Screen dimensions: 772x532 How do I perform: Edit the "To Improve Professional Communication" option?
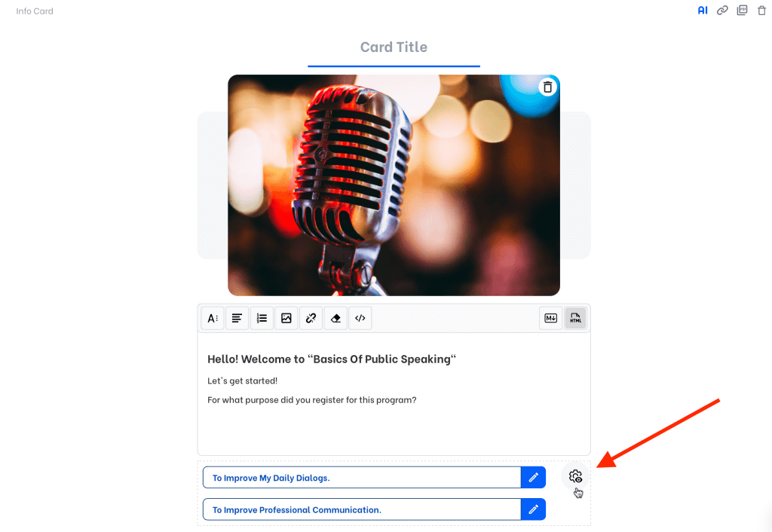click(533, 509)
